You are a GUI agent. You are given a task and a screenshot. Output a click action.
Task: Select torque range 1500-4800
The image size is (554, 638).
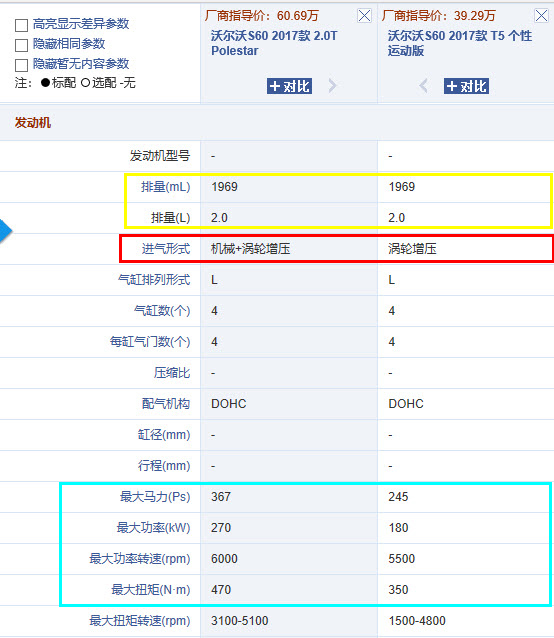417,621
